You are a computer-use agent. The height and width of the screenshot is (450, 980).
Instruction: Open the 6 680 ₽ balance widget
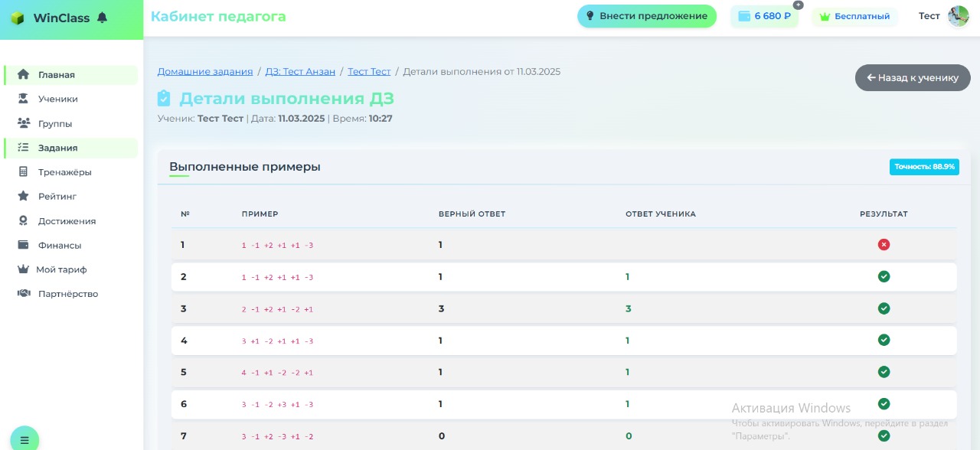pyautogui.click(x=764, y=16)
